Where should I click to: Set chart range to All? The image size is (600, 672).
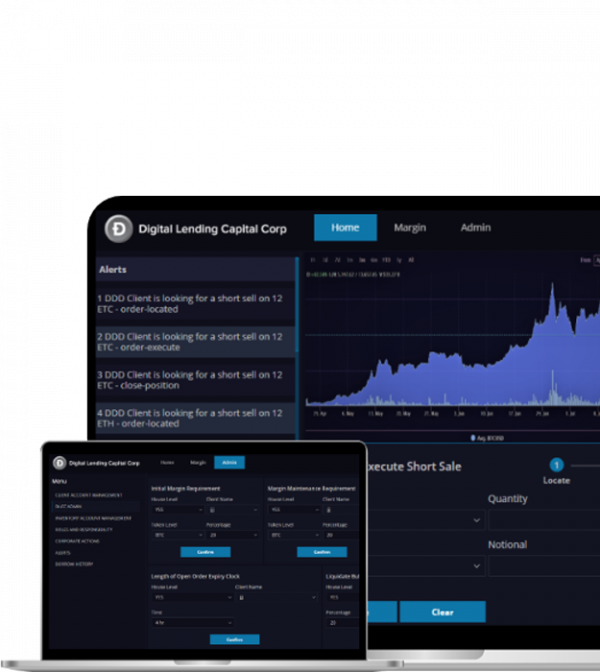point(411,260)
